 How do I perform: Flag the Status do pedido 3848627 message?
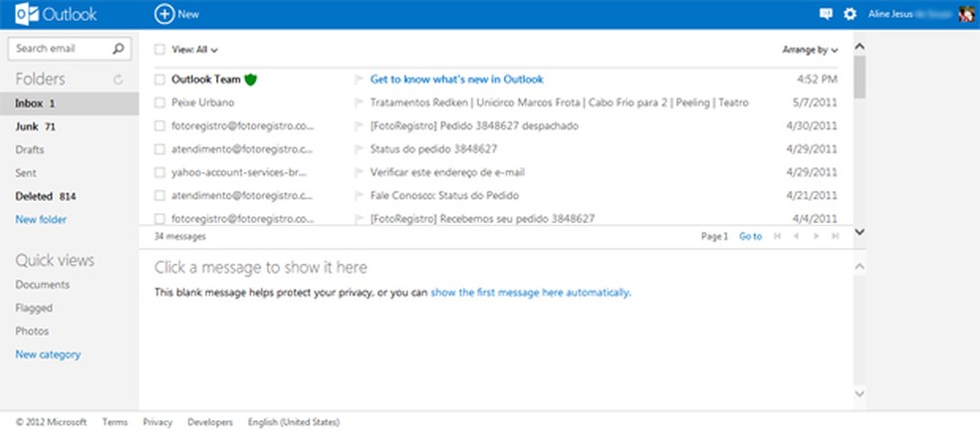coord(359,149)
